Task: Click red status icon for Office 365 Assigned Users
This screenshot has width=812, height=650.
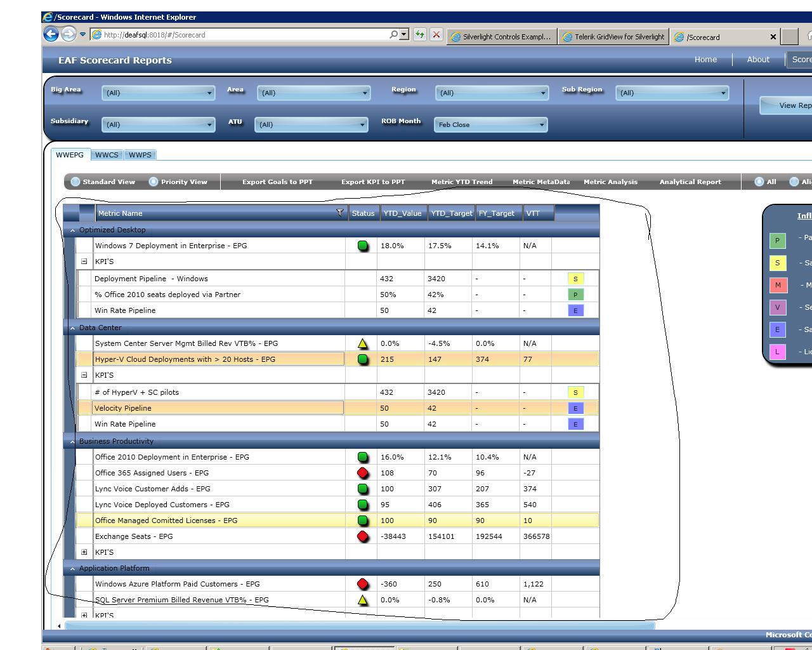Action: point(363,473)
